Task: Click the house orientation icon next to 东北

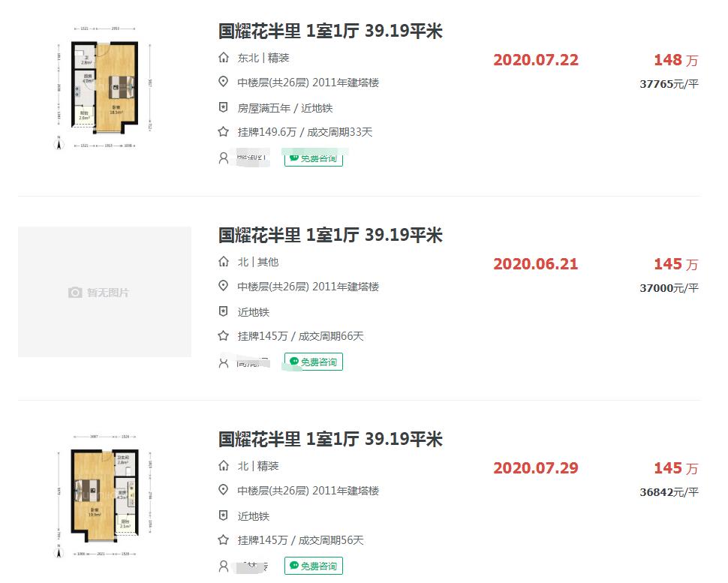Action: [x=223, y=57]
